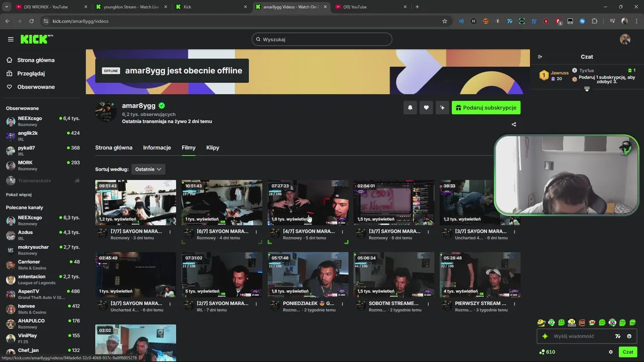Open xntentacion recommended channel
Viewport: 644px width, 362px height.
(43, 280)
